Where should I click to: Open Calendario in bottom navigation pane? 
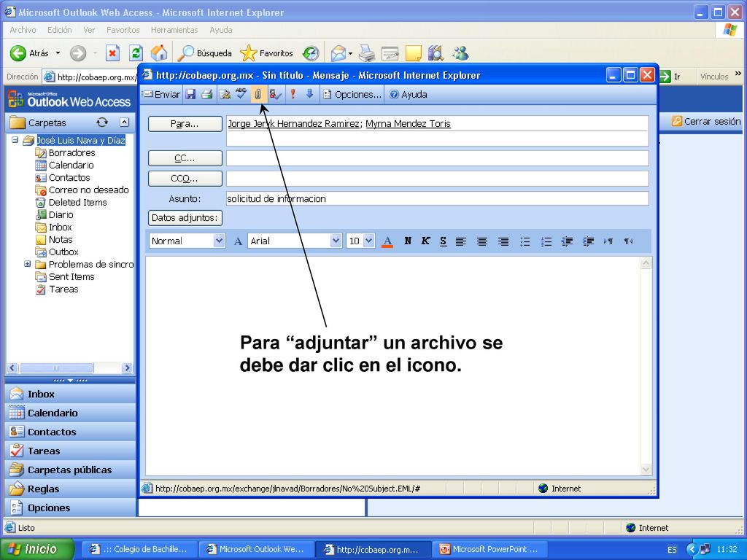point(70,413)
